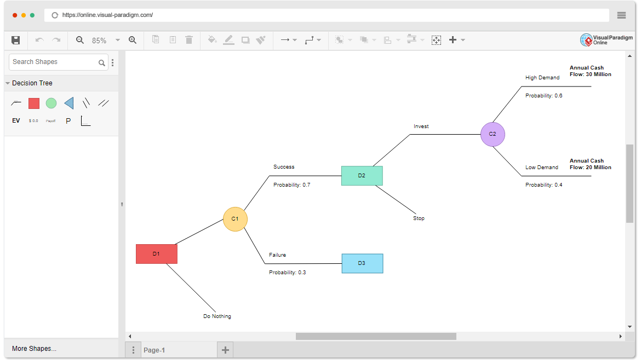Click the More Shapes... button
641x364 pixels.
35,349
